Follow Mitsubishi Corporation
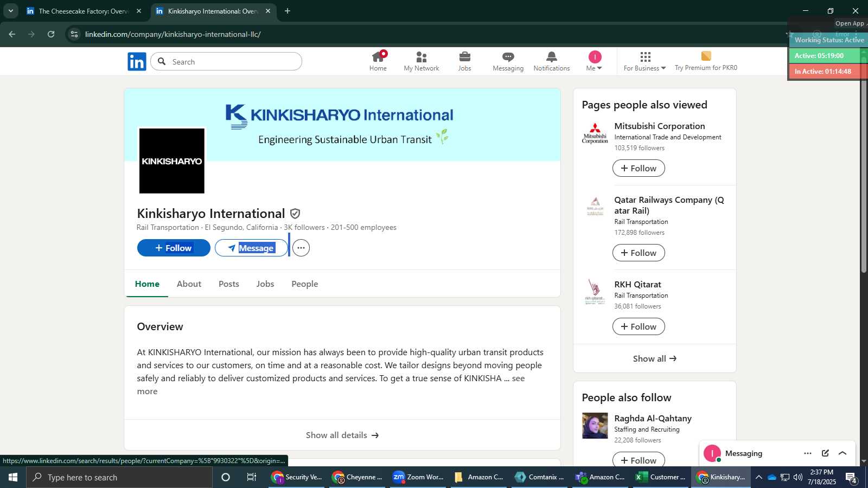 pos(639,168)
